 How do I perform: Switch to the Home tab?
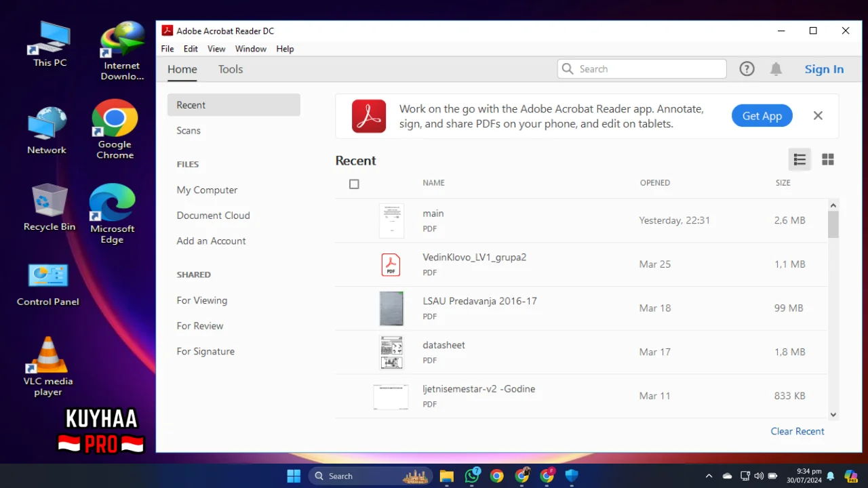click(x=182, y=69)
